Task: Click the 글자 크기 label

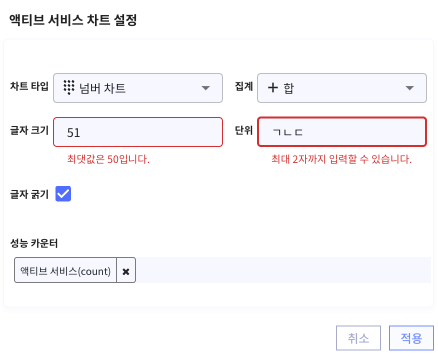Action: click(29, 130)
